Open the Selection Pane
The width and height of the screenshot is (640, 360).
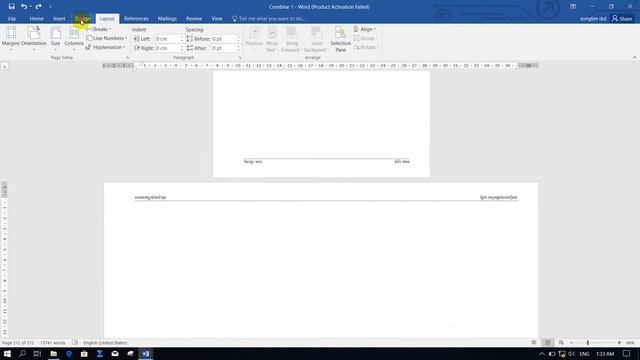(x=340, y=39)
